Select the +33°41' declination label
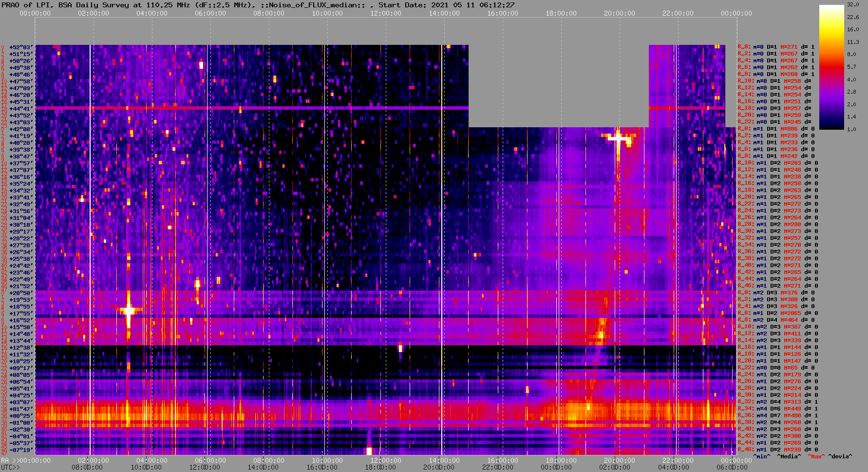The height and width of the screenshot is (472, 868). pos(21,197)
